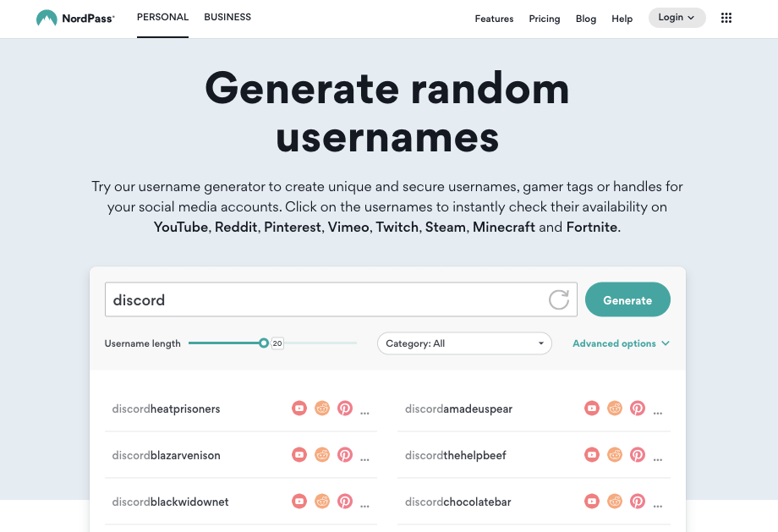
Task: Check discordthehelpbeef on YouTube
Action: tap(592, 455)
